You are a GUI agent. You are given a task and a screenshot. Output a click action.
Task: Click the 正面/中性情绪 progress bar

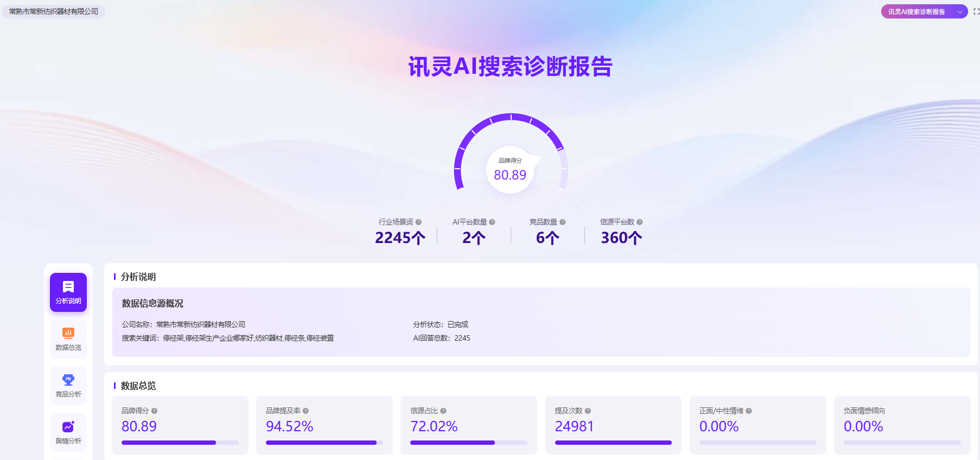[x=758, y=443]
